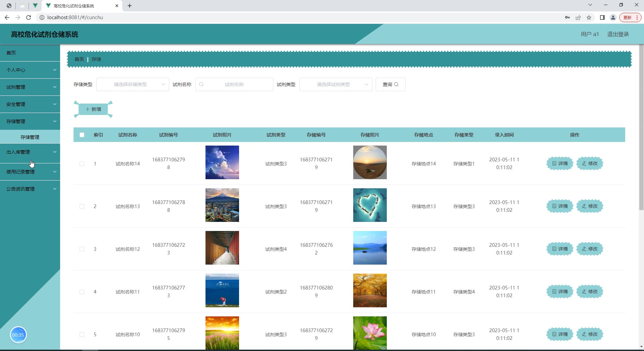View 详情 for 试剂名称11

coord(560,291)
